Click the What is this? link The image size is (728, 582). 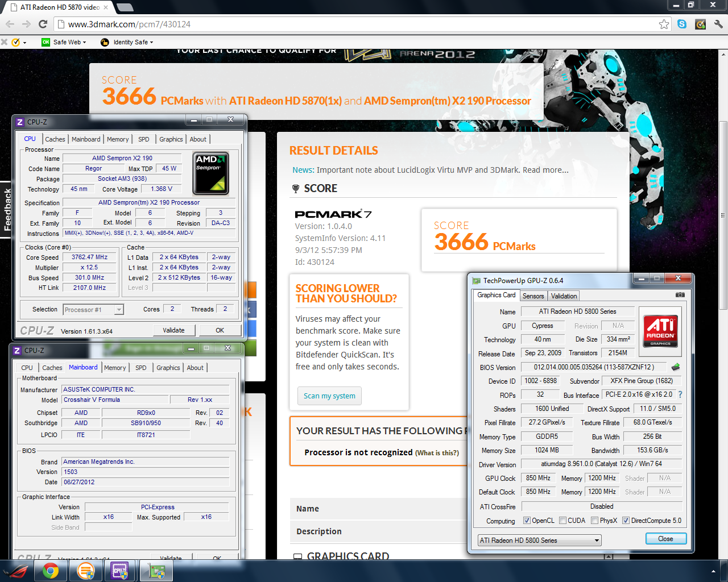[x=437, y=453]
